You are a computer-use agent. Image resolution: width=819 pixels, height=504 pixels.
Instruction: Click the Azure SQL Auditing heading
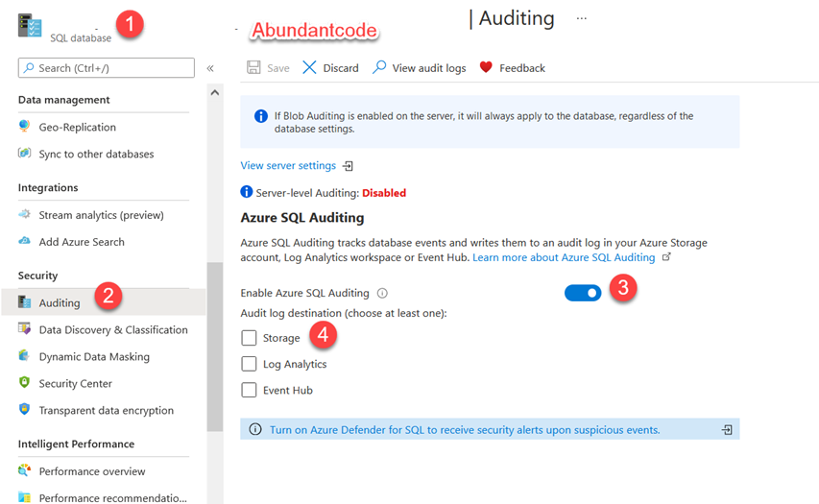[301, 218]
